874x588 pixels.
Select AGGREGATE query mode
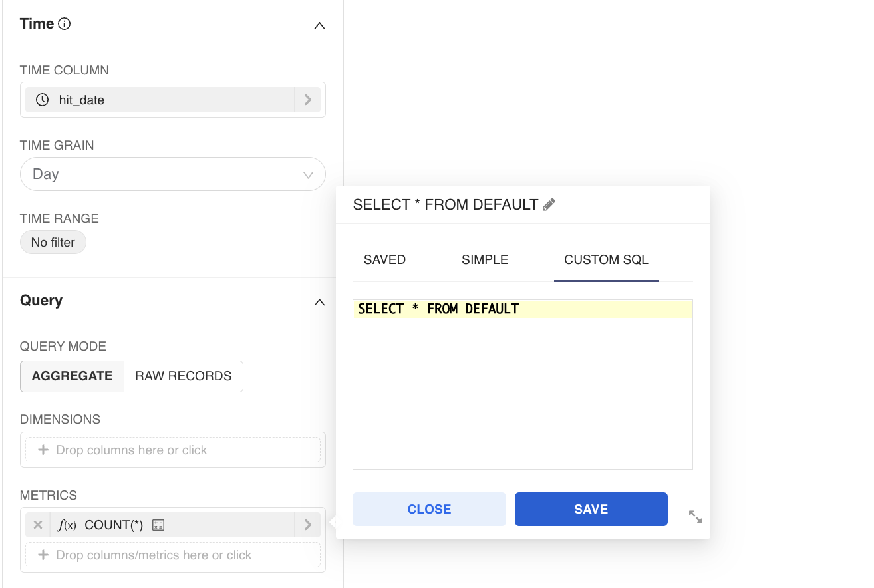click(72, 376)
